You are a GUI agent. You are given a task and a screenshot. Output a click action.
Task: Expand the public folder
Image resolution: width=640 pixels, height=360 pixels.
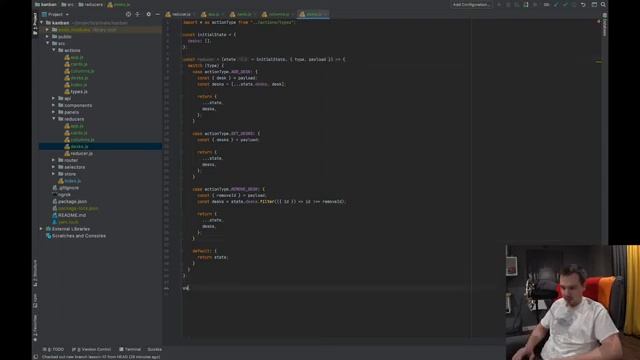[x=47, y=37]
